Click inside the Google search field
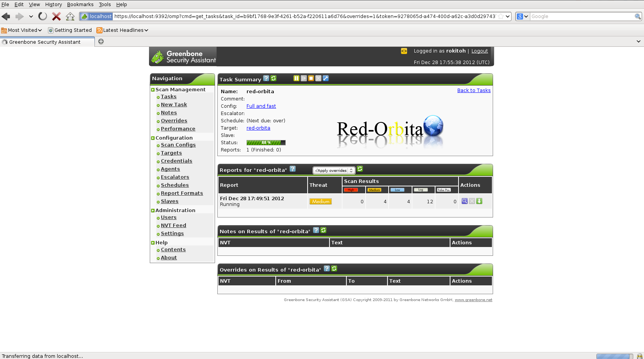The height and width of the screenshot is (359, 644). [x=581, y=16]
